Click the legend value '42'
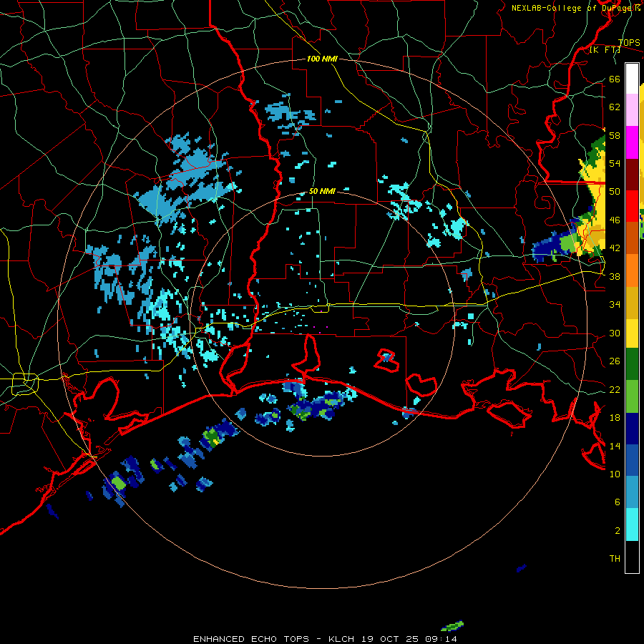The height and width of the screenshot is (644, 644). click(615, 248)
